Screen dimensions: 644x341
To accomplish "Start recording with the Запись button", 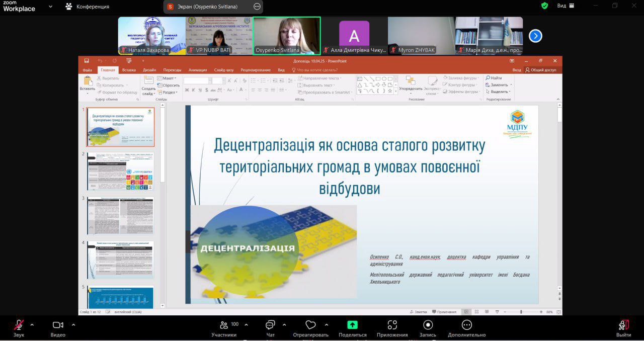I will tap(428, 325).
